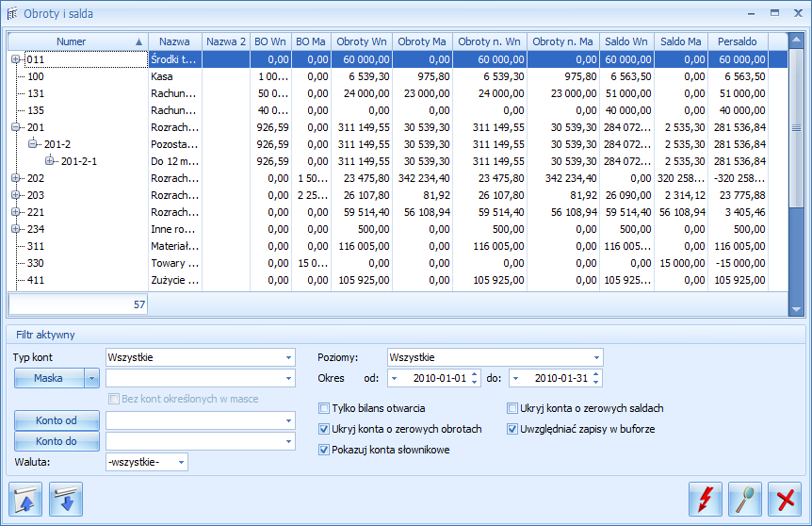Click the Nazwa column header
This screenshot has height=526, width=812.
point(175,41)
